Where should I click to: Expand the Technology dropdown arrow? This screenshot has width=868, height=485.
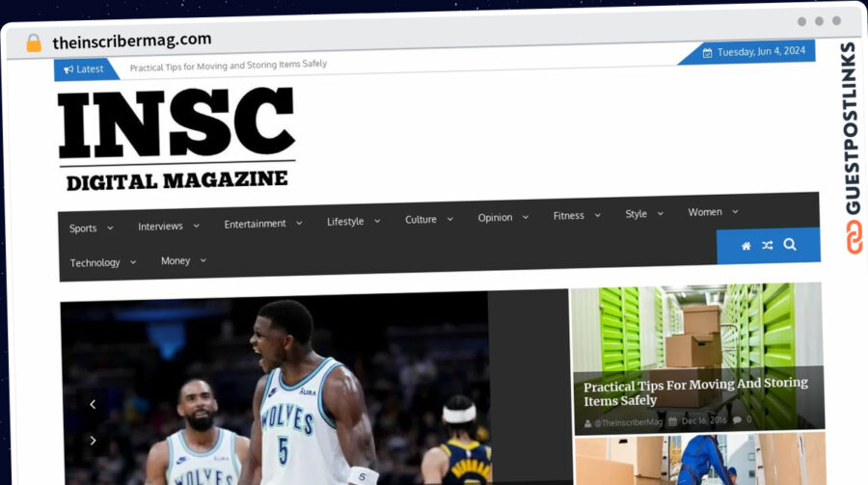(x=133, y=262)
